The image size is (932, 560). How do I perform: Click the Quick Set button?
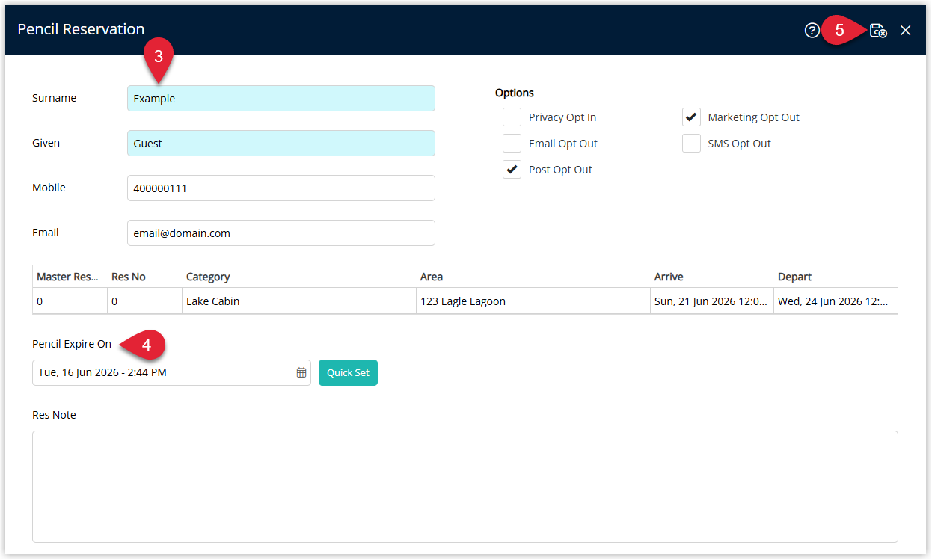tap(348, 372)
